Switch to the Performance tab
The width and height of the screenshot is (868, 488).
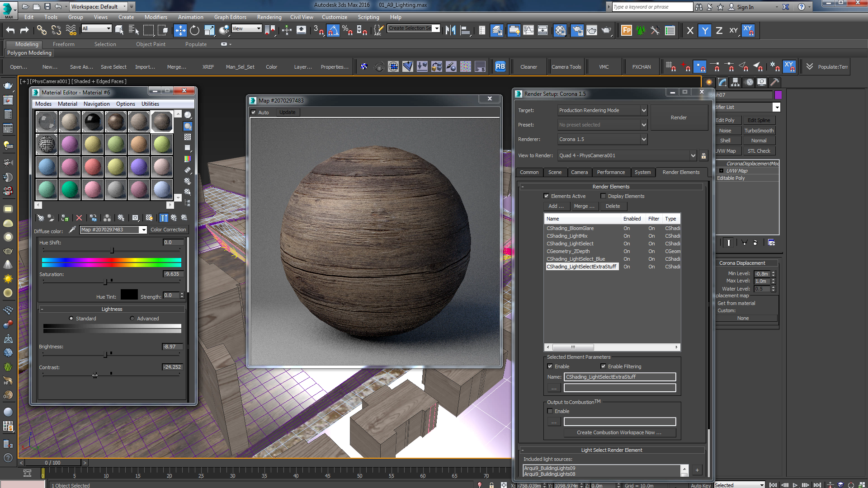[x=611, y=173]
